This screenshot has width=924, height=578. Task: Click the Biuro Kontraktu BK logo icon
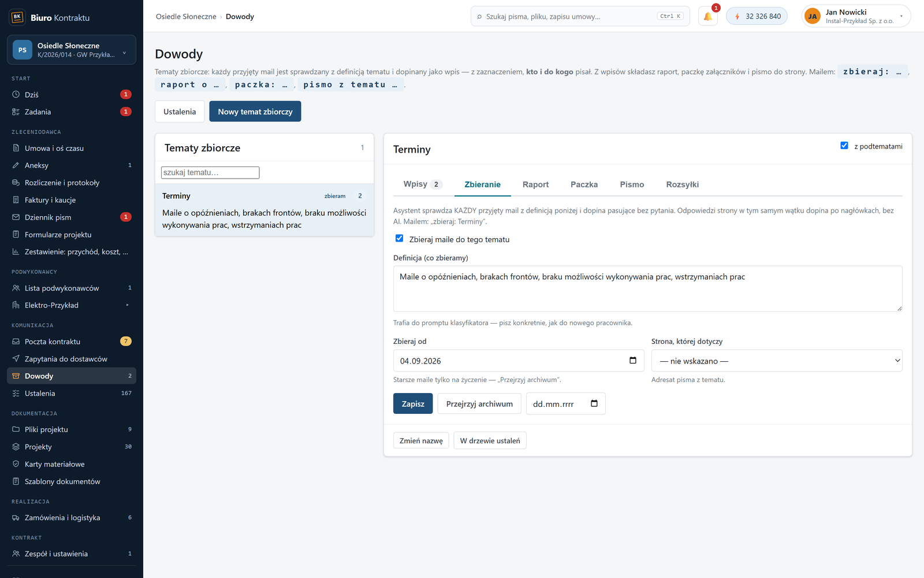[17, 17]
